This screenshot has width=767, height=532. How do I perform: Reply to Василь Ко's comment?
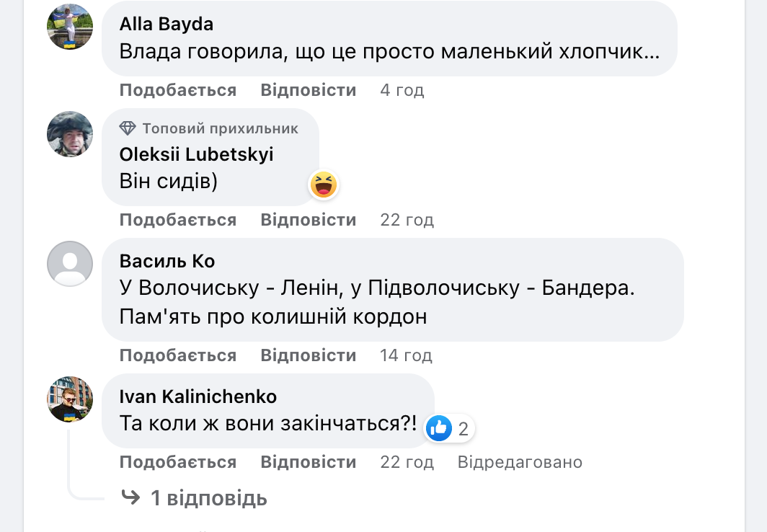click(x=309, y=355)
